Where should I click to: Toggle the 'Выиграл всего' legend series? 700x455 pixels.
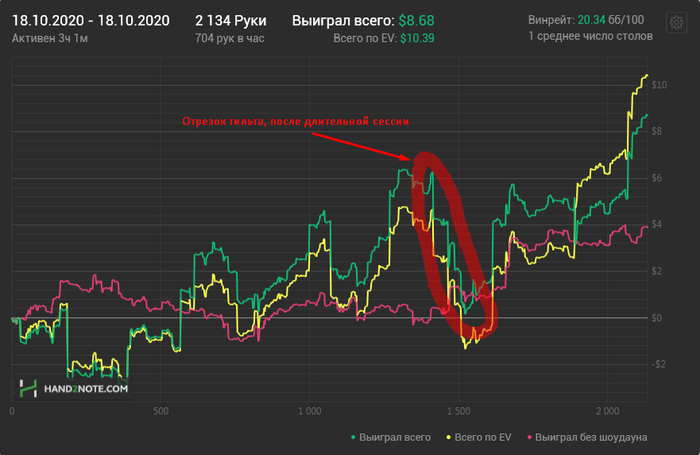[391, 437]
